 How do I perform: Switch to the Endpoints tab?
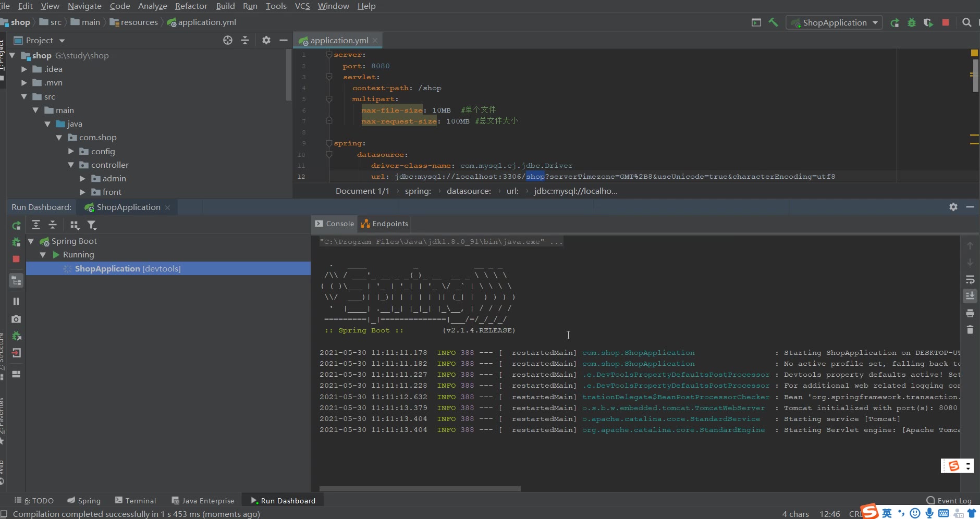click(x=385, y=224)
